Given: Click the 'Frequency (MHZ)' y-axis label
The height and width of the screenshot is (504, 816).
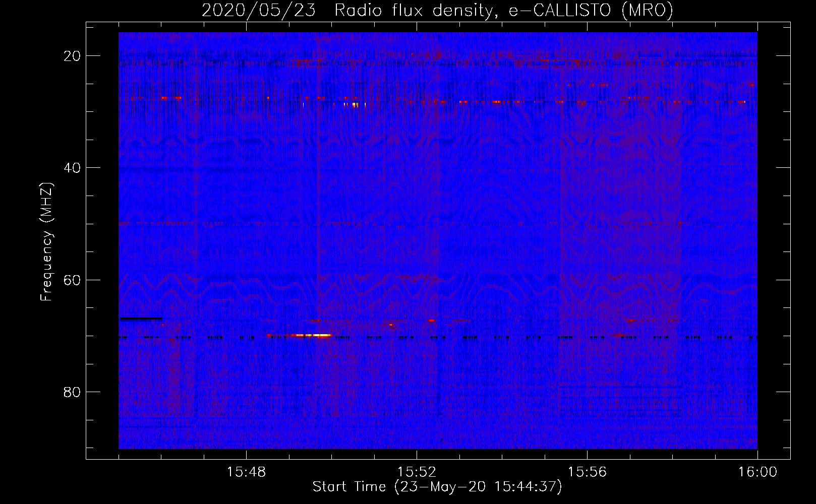Looking at the screenshot, I should pyautogui.click(x=46, y=242).
